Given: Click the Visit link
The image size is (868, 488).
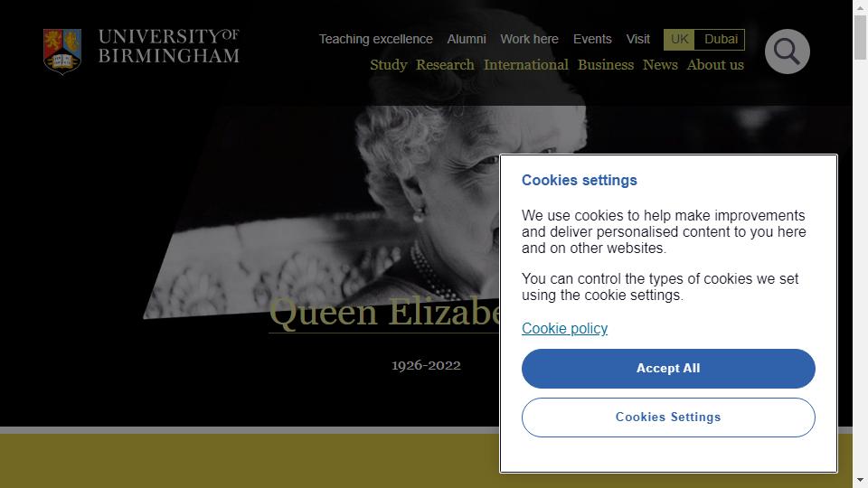Looking at the screenshot, I should point(637,39).
